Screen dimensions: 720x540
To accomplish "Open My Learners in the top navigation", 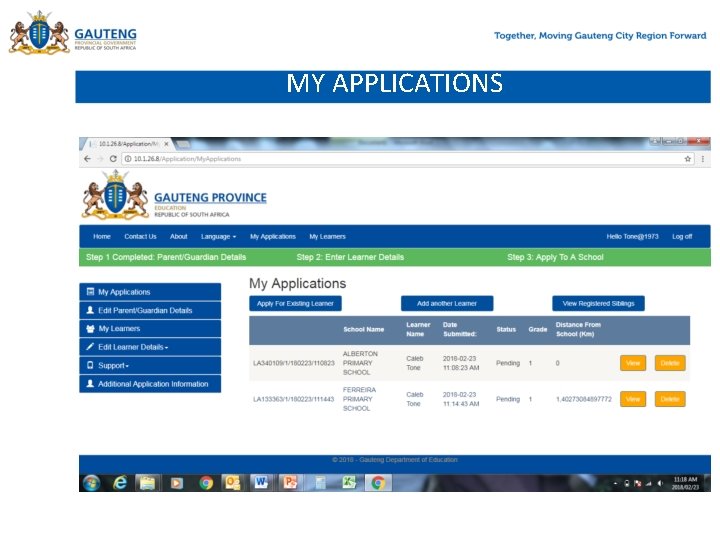I will [327, 236].
